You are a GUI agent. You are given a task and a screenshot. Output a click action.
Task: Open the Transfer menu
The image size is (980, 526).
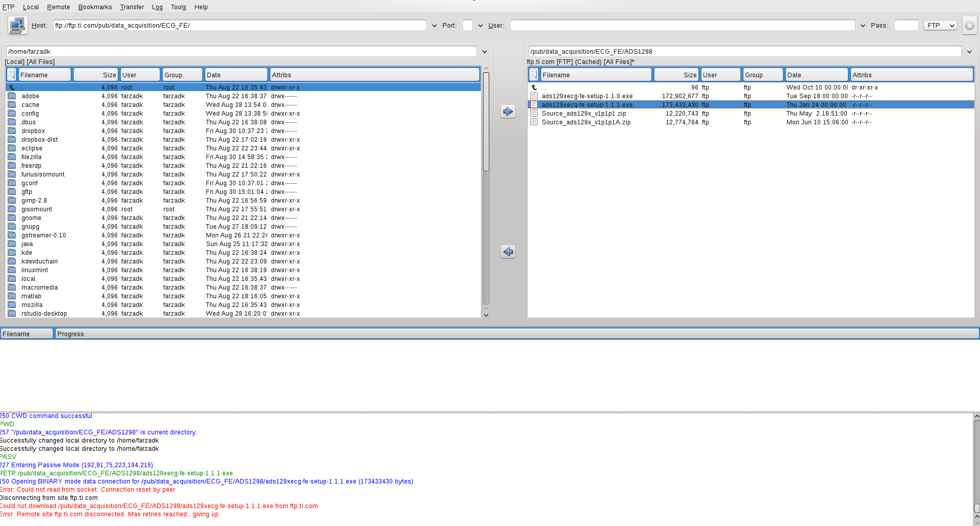132,7
